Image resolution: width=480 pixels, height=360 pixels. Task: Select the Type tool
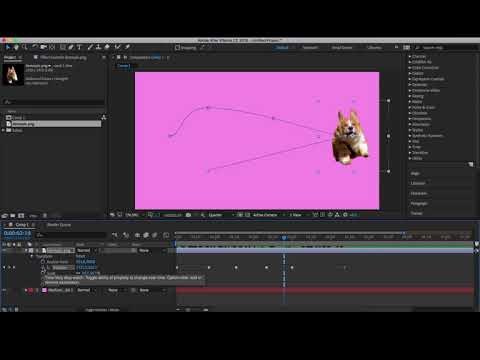click(79, 47)
